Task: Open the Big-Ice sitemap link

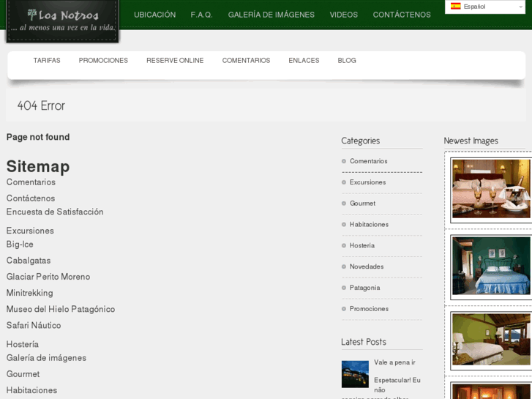Action: click(20, 245)
